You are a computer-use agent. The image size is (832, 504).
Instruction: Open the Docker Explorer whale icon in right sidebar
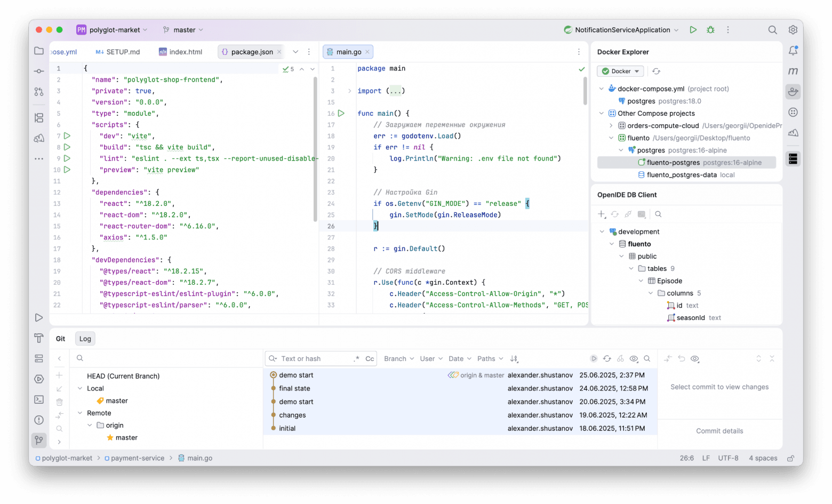click(793, 92)
